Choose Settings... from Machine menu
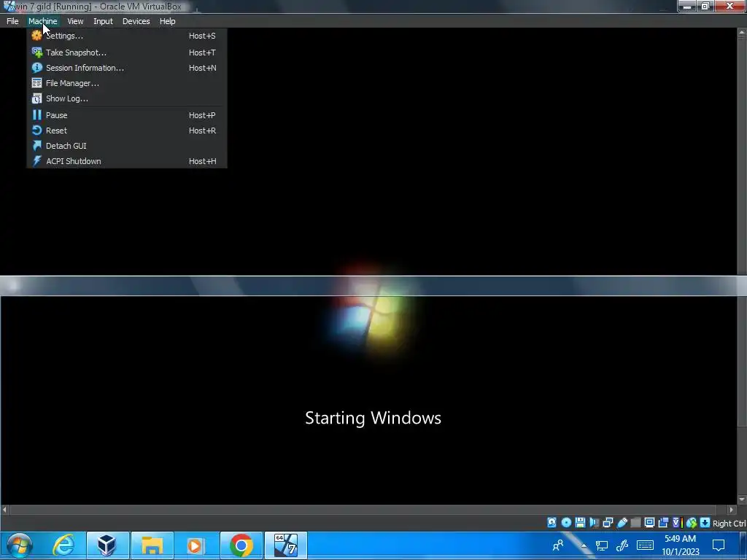 coord(126,36)
